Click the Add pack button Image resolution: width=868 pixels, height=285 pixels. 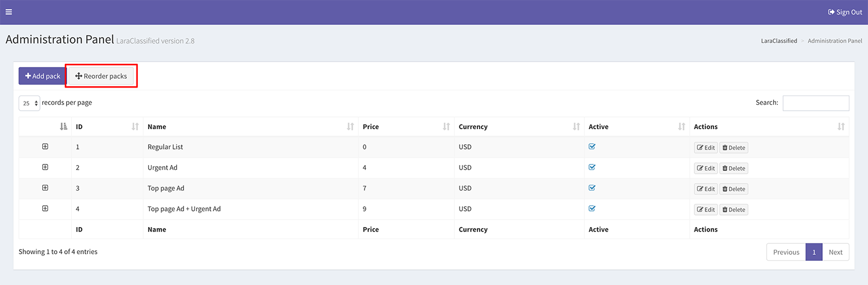[x=43, y=76]
